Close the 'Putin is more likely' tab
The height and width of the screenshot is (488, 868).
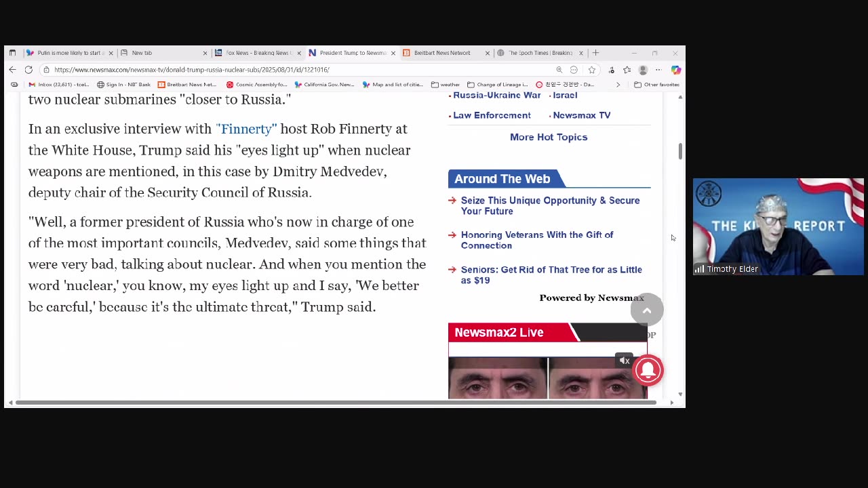(x=111, y=53)
